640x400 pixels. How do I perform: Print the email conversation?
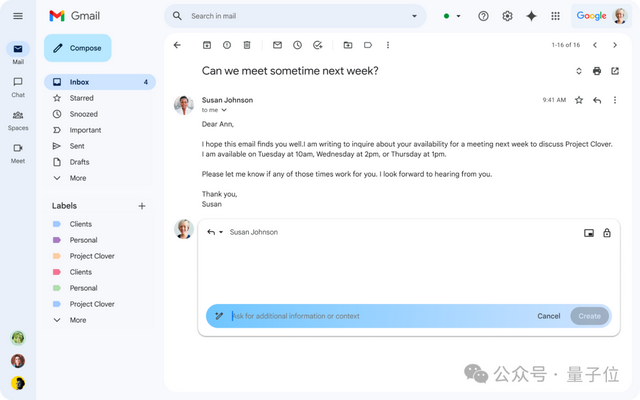coord(597,71)
